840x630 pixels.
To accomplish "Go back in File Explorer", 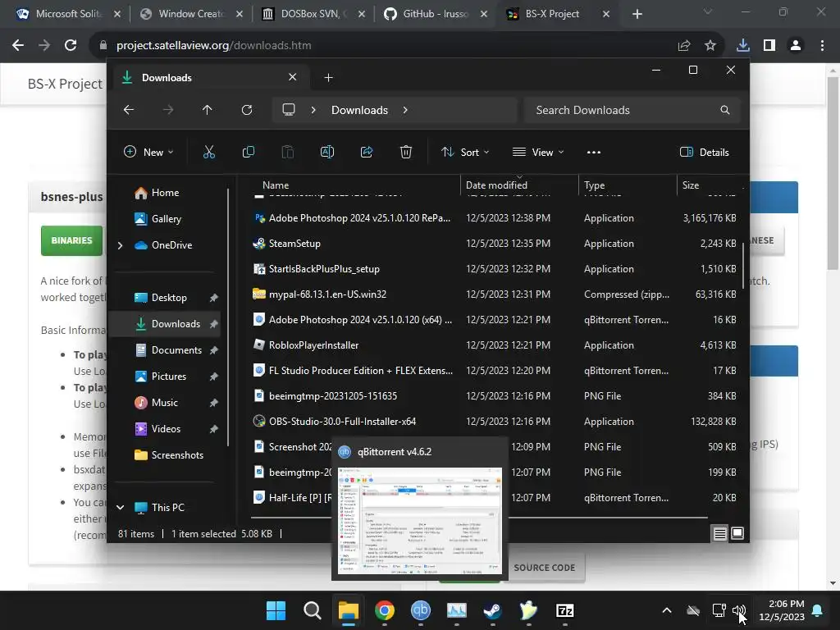I will [129, 110].
